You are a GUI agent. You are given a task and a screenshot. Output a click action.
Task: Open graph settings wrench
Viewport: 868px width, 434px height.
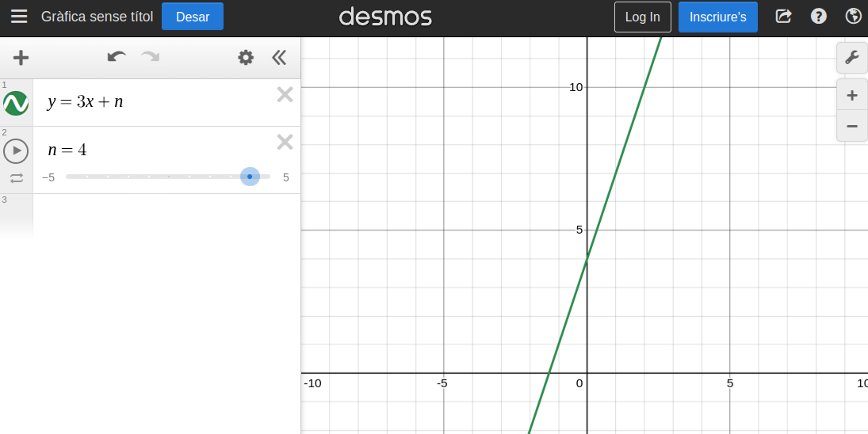click(852, 58)
